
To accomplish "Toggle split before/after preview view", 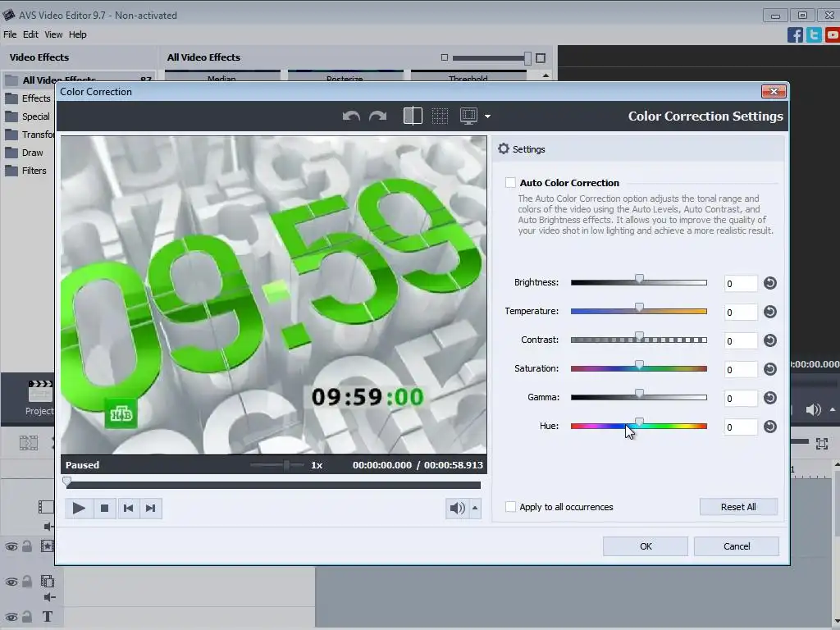I will tap(413, 116).
